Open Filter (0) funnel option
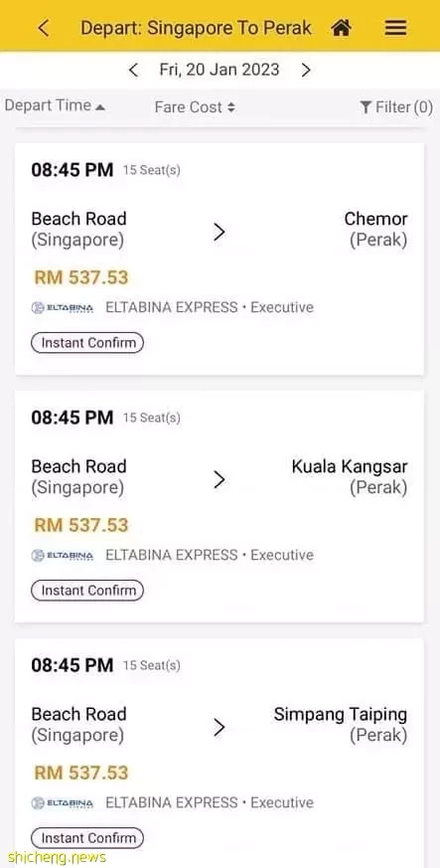This screenshot has height=868, width=440. click(x=395, y=106)
